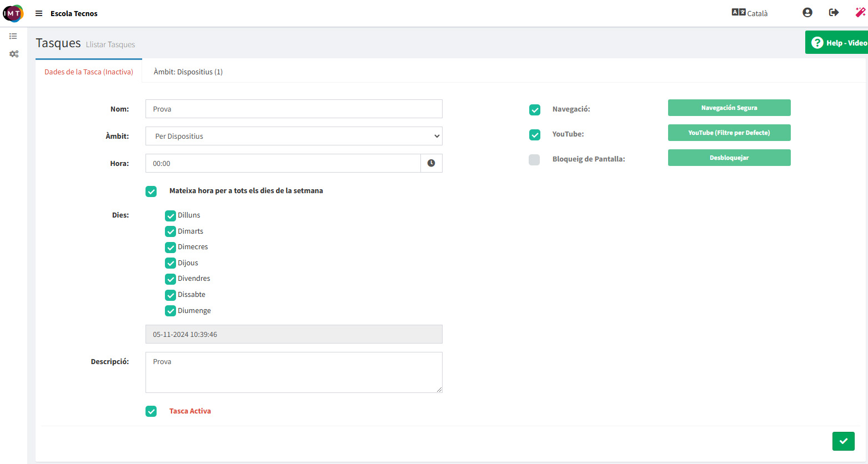The height and width of the screenshot is (464, 868).
Task: Open the clock time picker icon
Action: coord(432,163)
